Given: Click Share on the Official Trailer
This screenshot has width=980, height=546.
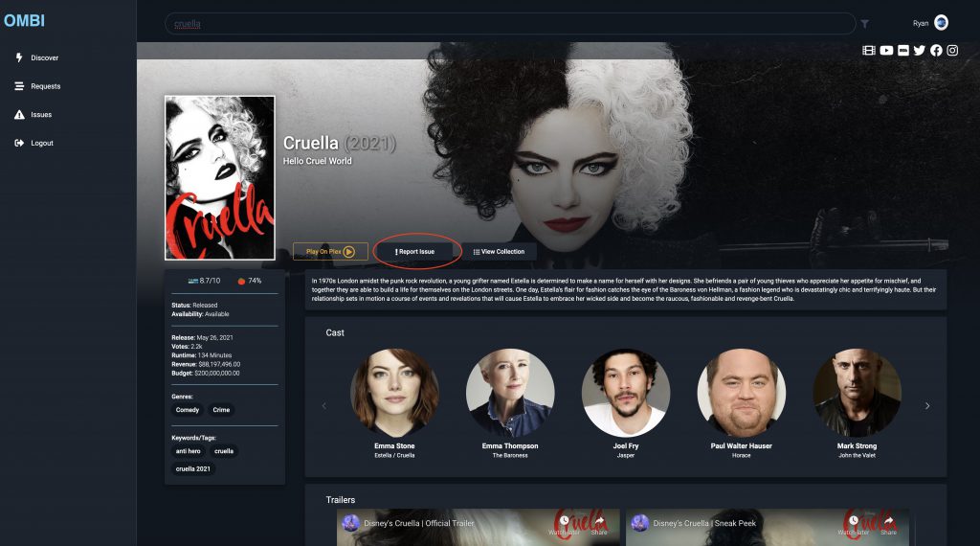Looking at the screenshot, I should coord(599,524).
